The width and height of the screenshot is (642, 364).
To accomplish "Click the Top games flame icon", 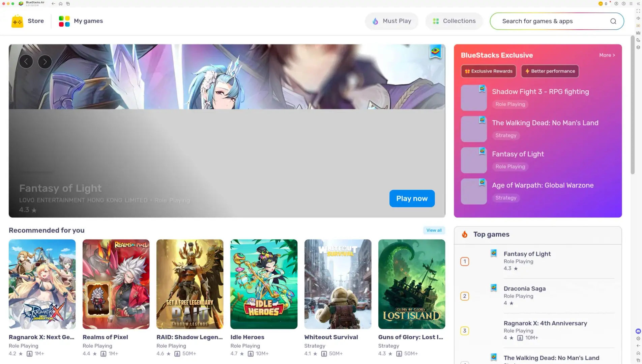I will point(465,234).
